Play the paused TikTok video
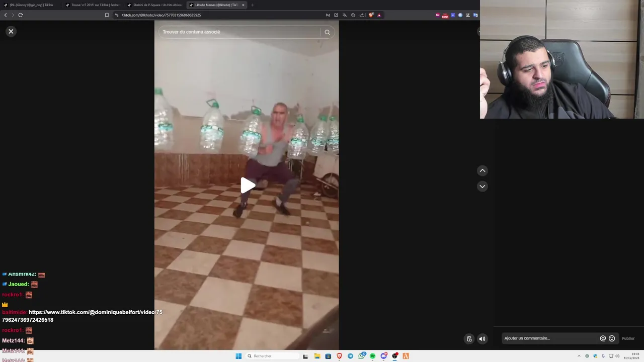 point(247,185)
